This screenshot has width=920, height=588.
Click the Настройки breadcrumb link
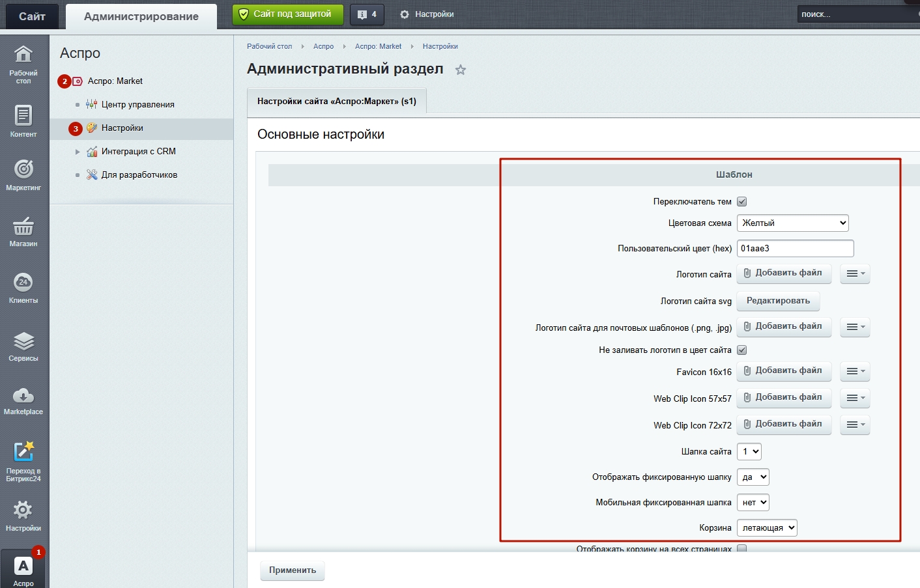440,46
